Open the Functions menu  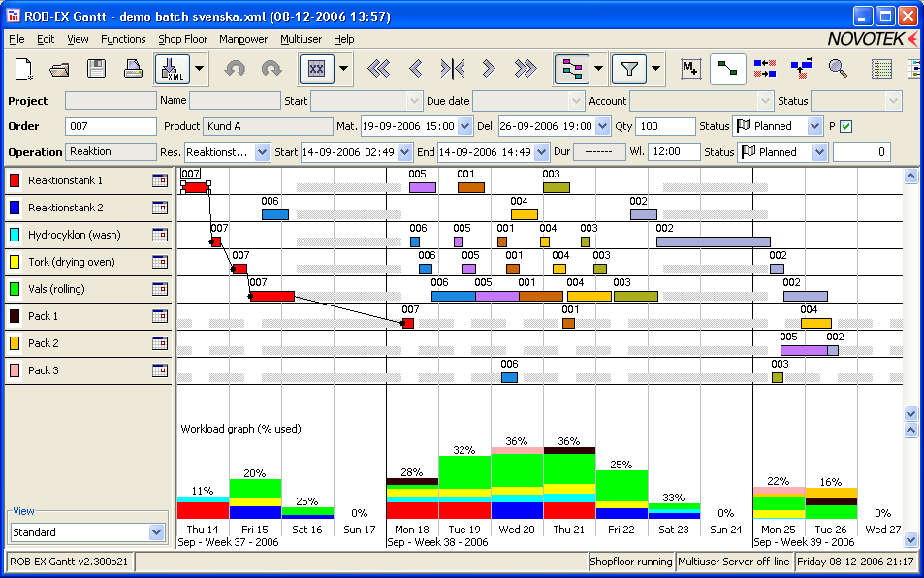pyautogui.click(x=123, y=39)
